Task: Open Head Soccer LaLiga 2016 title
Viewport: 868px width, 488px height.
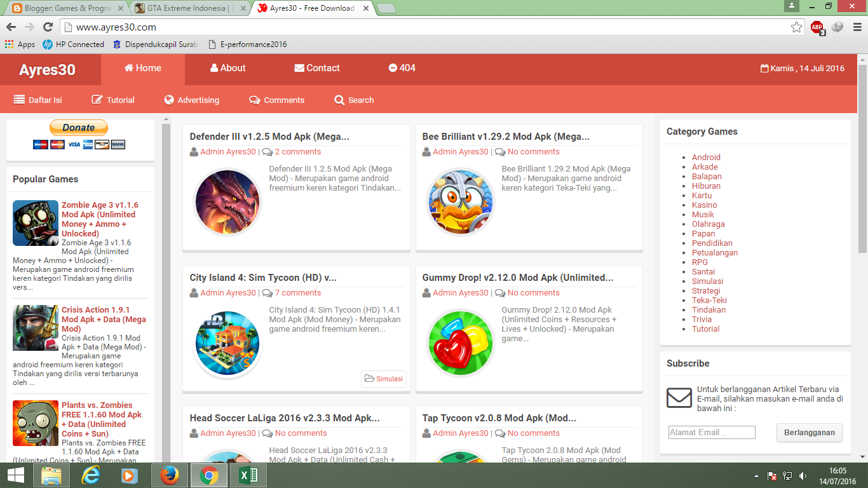Action: coord(285,418)
